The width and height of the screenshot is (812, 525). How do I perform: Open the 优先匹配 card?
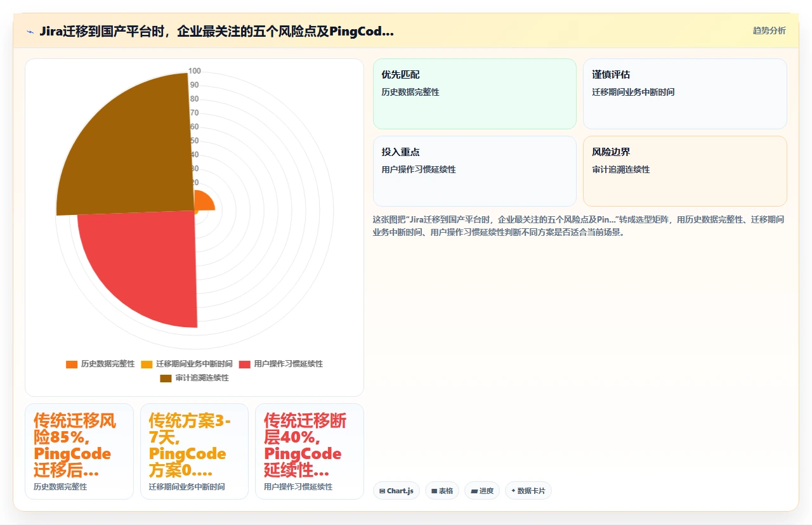point(475,94)
